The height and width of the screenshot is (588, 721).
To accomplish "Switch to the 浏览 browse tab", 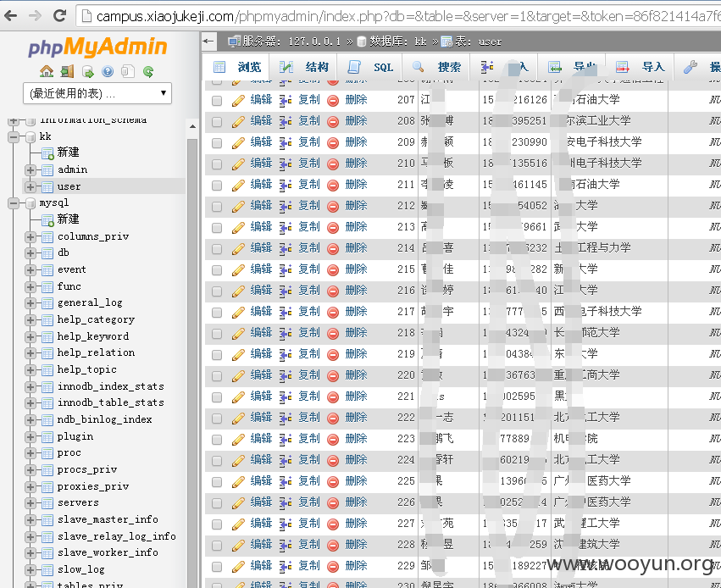I will point(237,67).
